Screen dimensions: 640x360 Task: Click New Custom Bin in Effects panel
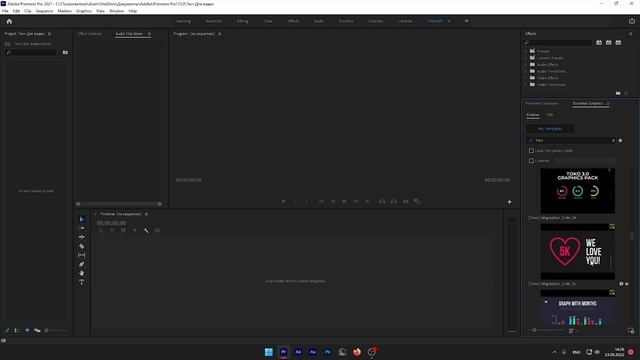click(618, 93)
